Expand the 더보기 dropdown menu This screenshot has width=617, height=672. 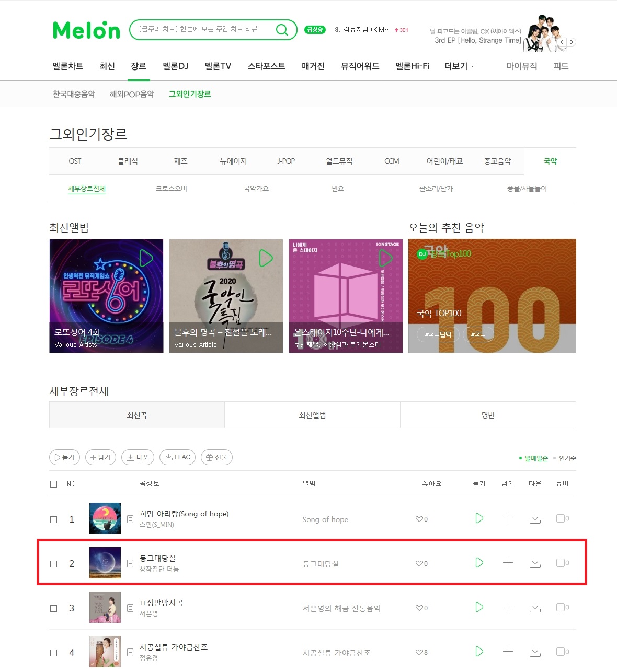459,66
